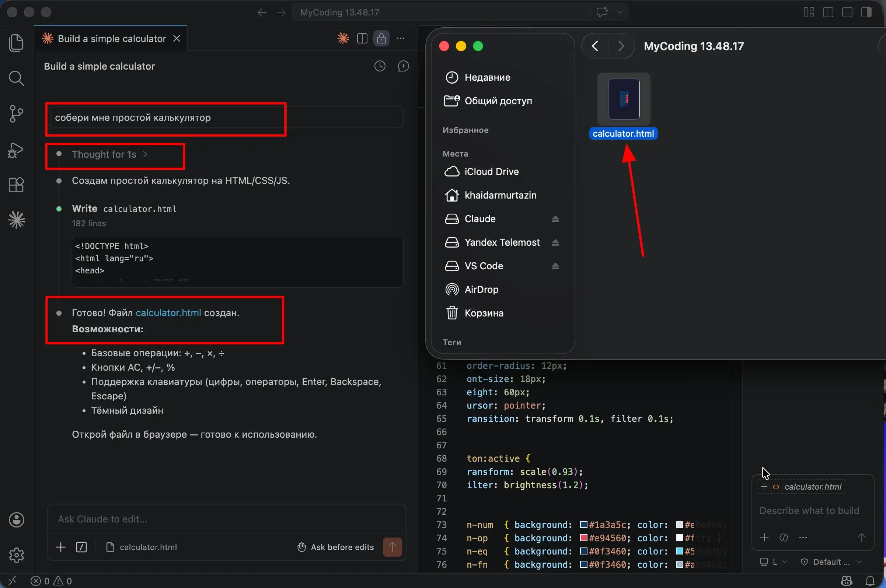The image size is (886, 588).
Task: Open notifications bell in the status bar
Action: click(x=870, y=581)
